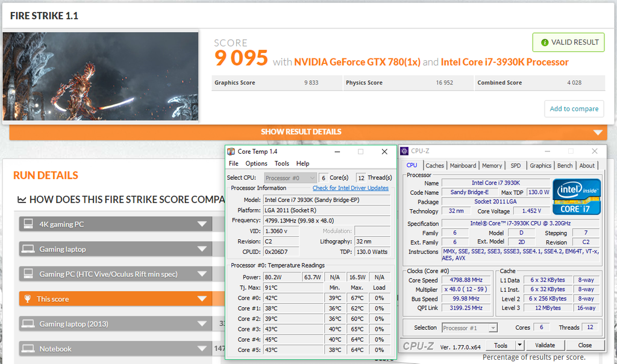Click the Multiplier value 'x 48.0 ( 12 - 59 )'
The width and height of the screenshot is (617, 364).
pyautogui.click(x=466, y=289)
